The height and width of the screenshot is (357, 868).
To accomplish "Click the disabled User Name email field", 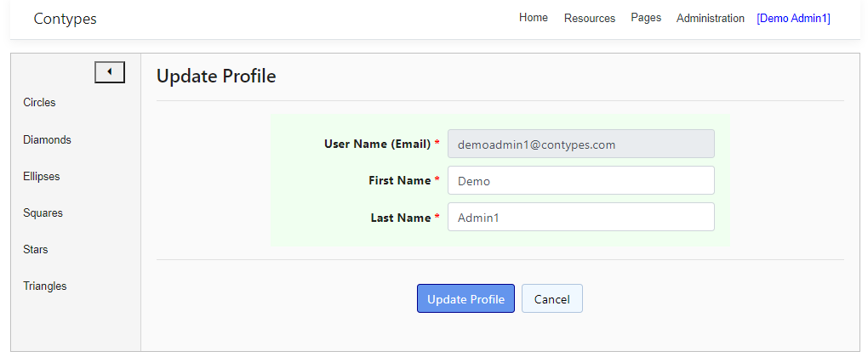I will pos(580,144).
